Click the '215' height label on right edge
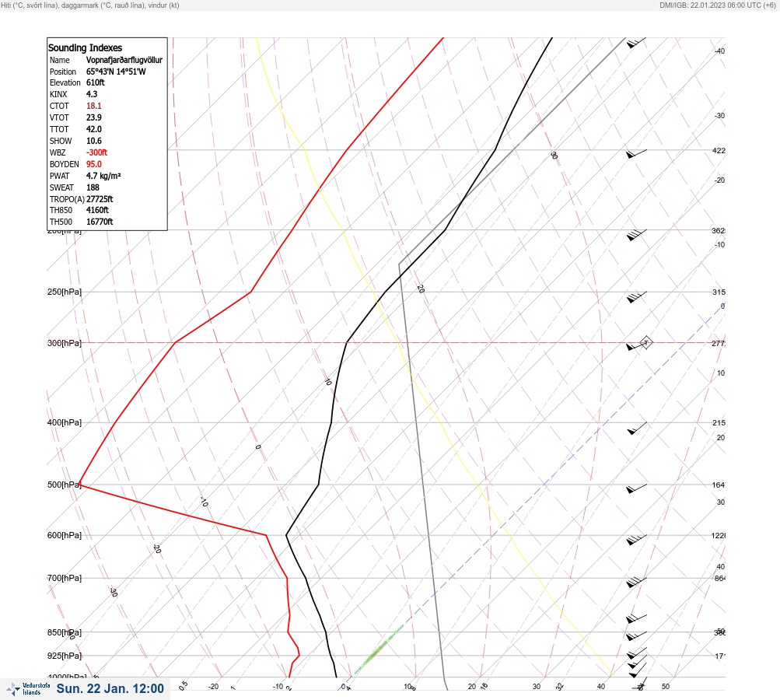 click(719, 423)
